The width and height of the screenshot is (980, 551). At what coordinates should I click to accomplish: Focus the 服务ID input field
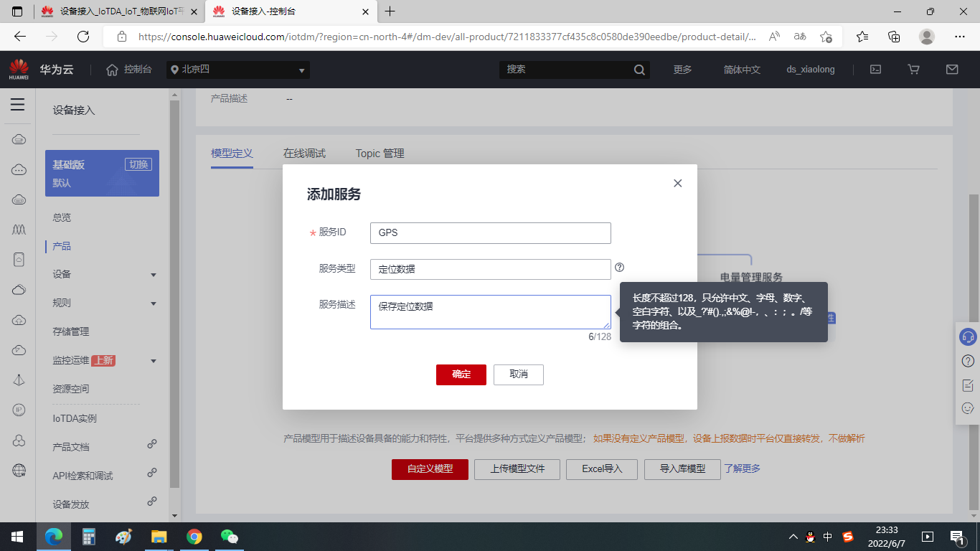tap(491, 233)
